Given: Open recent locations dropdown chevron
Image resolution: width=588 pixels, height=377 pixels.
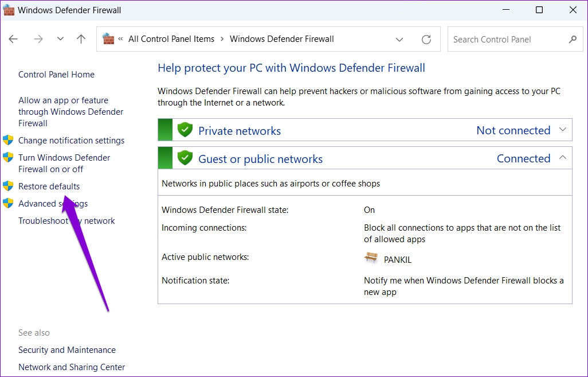Looking at the screenshot, I should click(60, 39).
